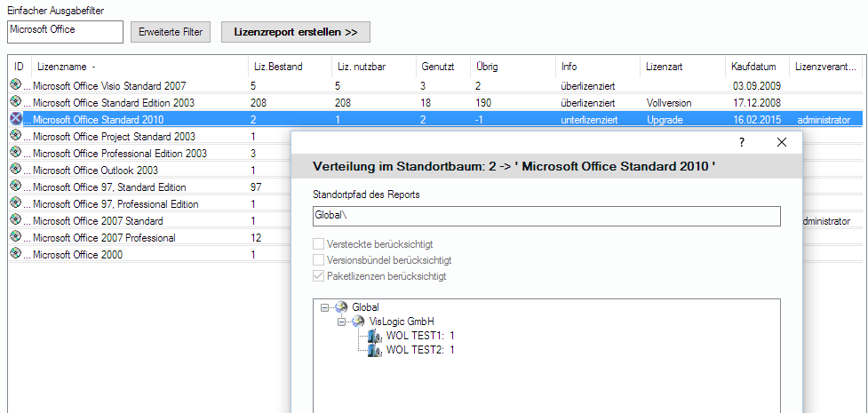Viewport: 868px width, 413px height.
Task: Select row Microsoft Office Standard Edition 2003
Action: (x=435, y=102)
